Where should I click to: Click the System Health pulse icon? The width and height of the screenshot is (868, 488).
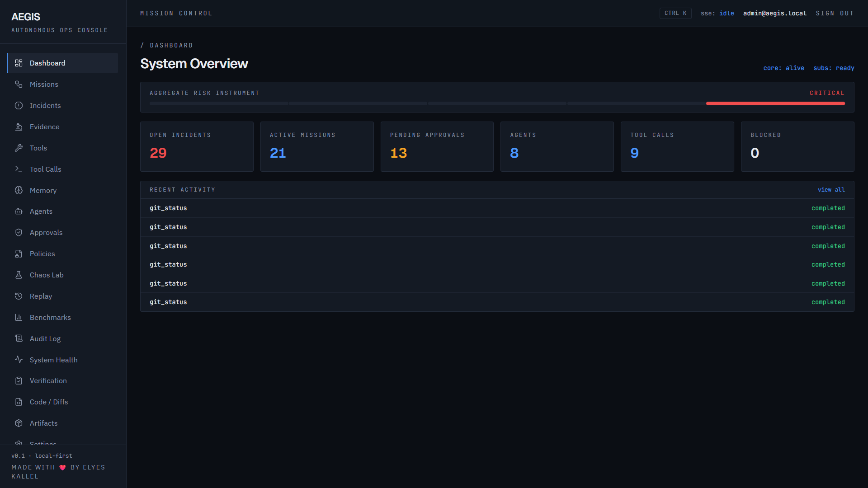tap(19, 360)
